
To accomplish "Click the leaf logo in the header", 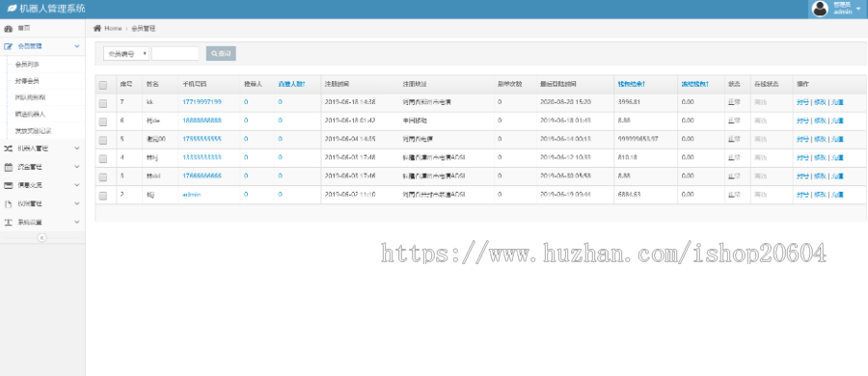I will pos(11,9).
